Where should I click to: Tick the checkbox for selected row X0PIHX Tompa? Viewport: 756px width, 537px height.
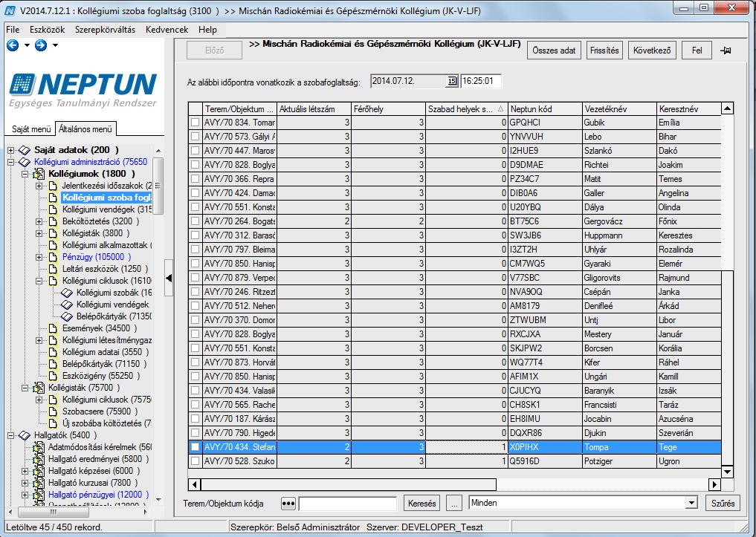click(x=195, y=447)
